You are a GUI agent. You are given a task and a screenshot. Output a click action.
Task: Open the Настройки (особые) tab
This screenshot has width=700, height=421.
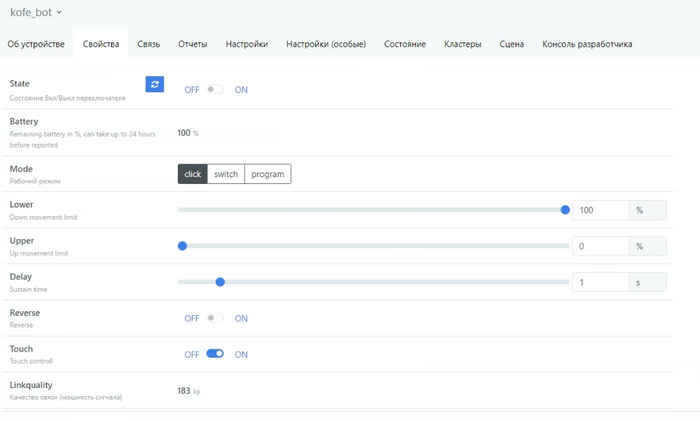pyautogui.click(x=326, y=44)
